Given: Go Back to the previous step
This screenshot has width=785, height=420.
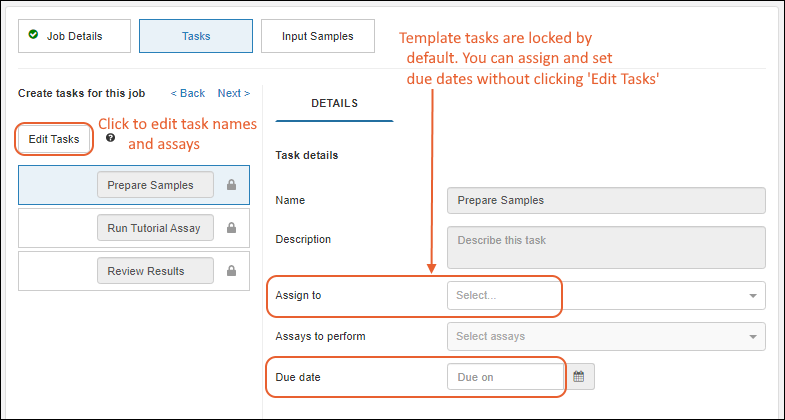Looking at the screenshot, I should pyautogui.click(x=187, y=93).
